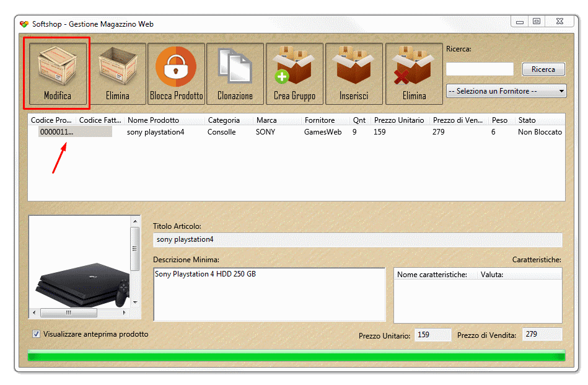The image size is (588, 385).
Task: Click the Softshop app icon in title bar
Action: tap(24, 24)
